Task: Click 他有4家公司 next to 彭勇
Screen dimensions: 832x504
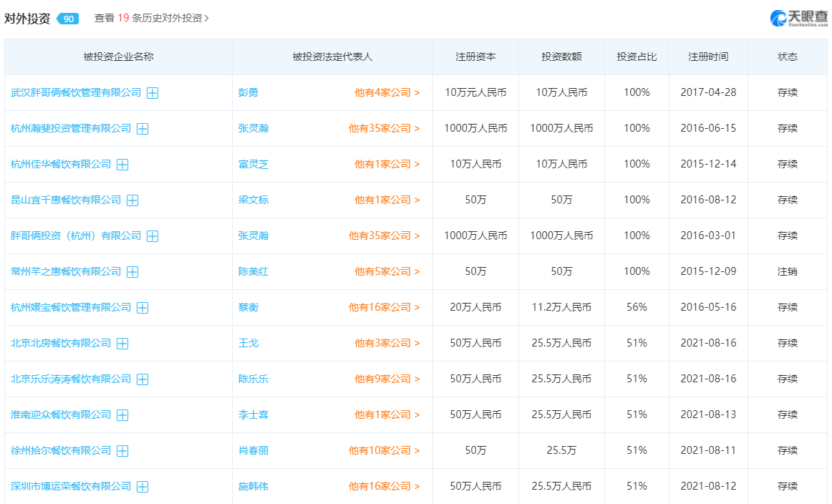Action: tap(387, 92)
